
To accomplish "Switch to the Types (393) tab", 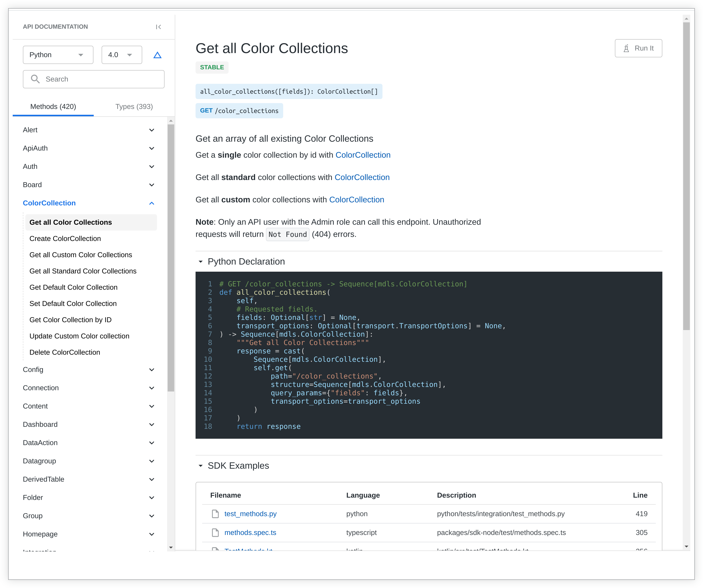I will coord(134,106).
